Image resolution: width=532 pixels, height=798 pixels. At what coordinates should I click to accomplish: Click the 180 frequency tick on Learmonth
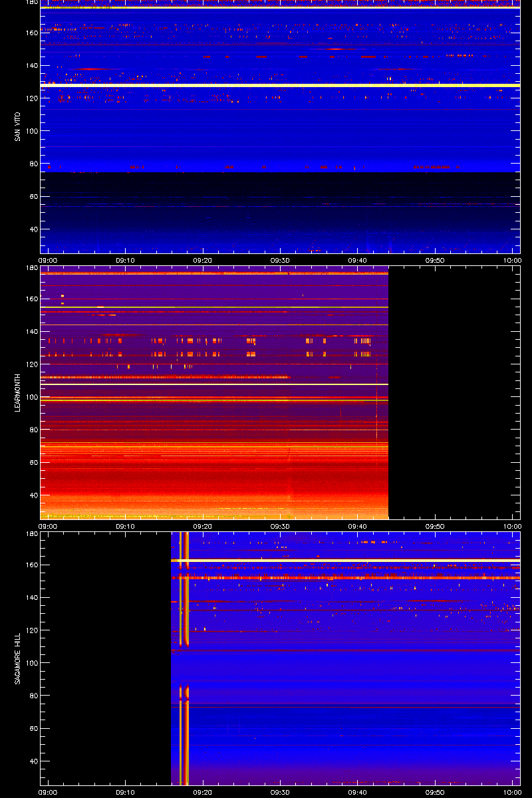pyautogui.click(x=31, y=268)
